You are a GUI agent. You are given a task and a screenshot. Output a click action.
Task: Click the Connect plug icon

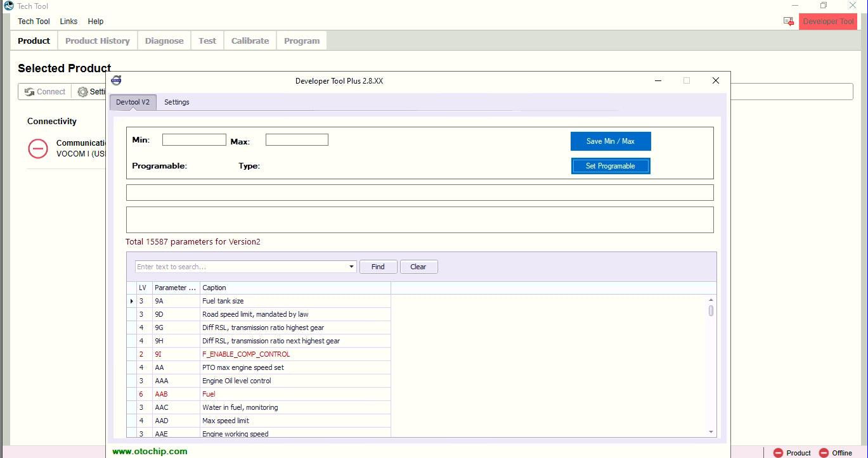pyautogui.click(x=28, y=91)
